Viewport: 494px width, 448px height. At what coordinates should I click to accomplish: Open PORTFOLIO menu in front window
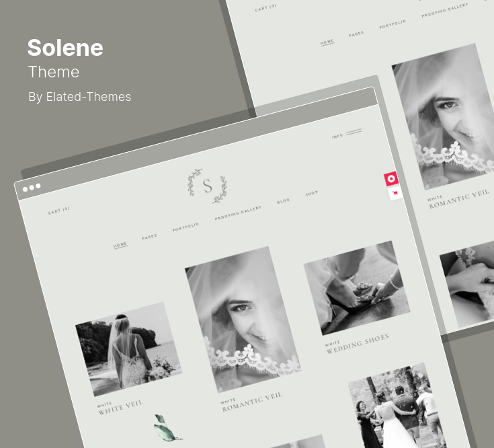pos(186,227)
